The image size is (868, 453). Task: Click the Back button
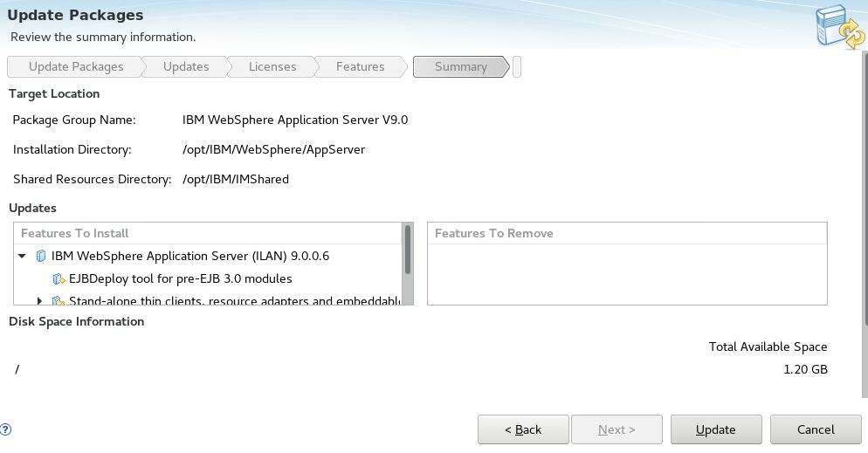[523, 429]
